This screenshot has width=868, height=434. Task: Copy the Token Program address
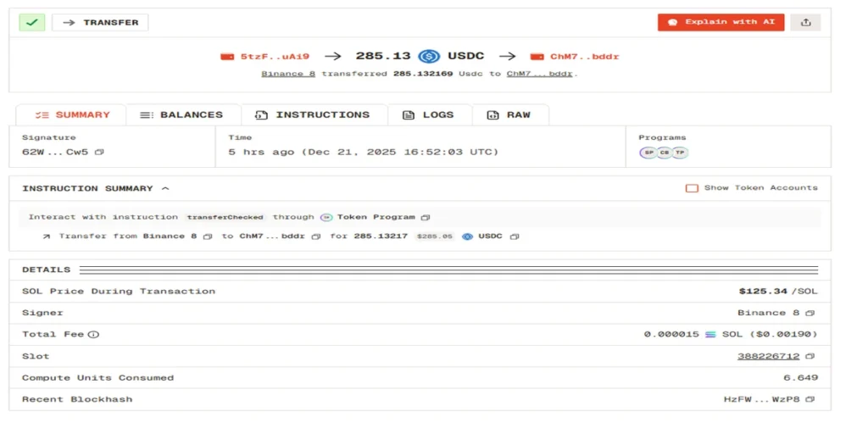(x=426, y=218)
